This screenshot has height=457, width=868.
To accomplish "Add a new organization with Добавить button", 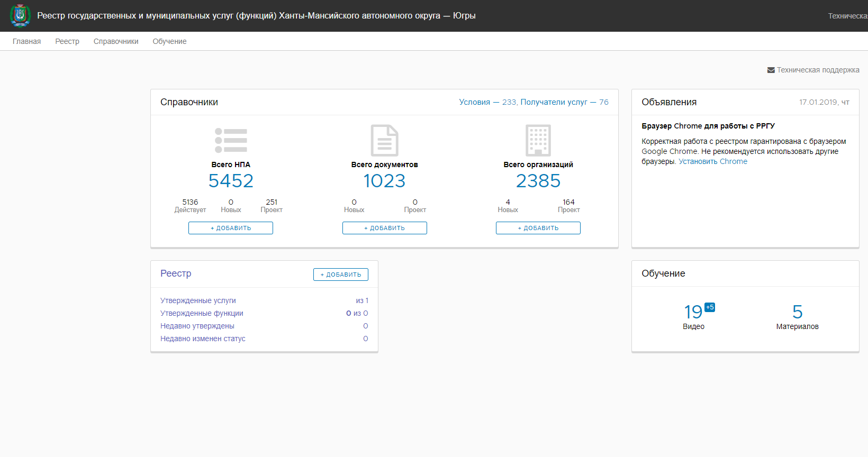I will tap(538, 228).
